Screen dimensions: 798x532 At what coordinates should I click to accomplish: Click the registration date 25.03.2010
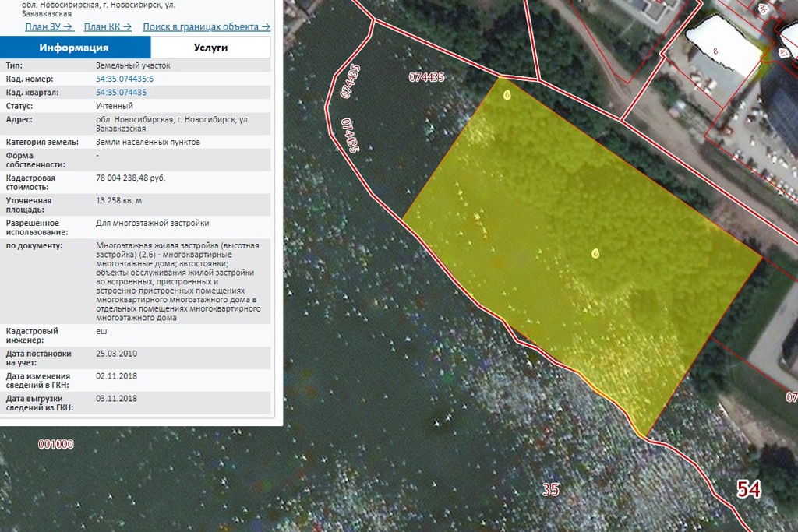click(116, 354)
